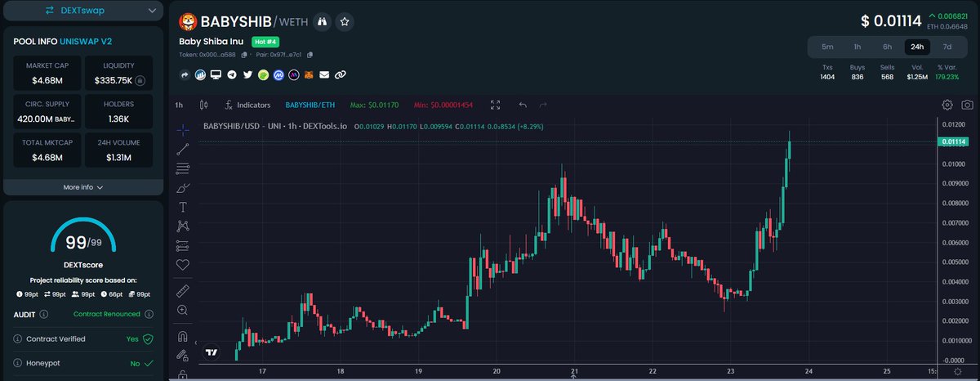The width and height of the screenshot is (980, 381).
Task: Select the Fibonacci retracement tool
Action: coord(183,168)
